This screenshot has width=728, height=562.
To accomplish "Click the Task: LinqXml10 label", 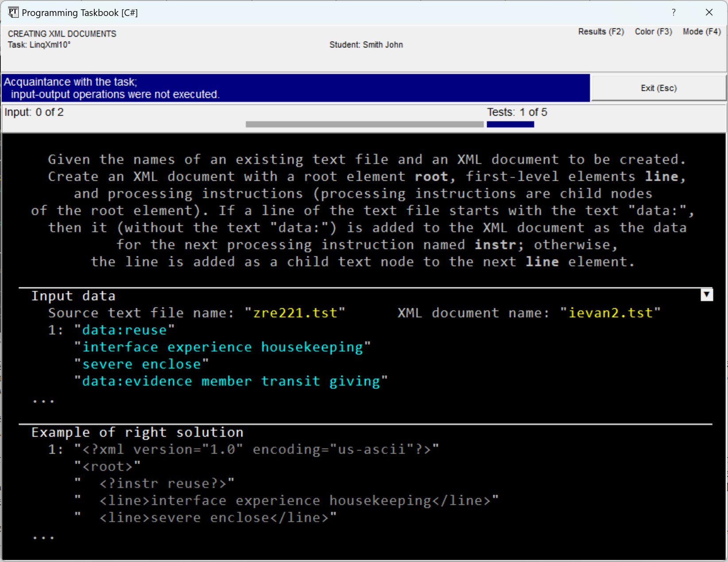I will click(39, 45).
